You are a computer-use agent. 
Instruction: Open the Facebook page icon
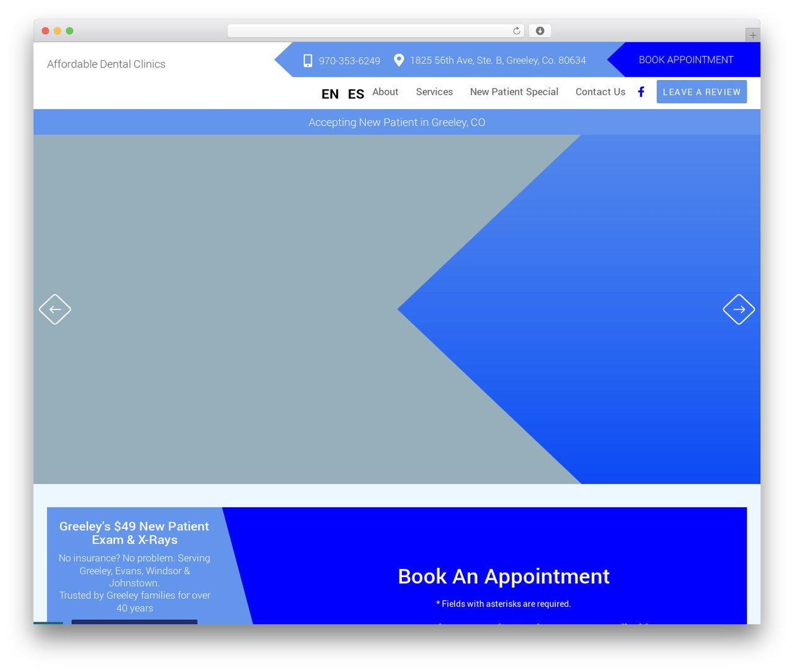point(641,92)
